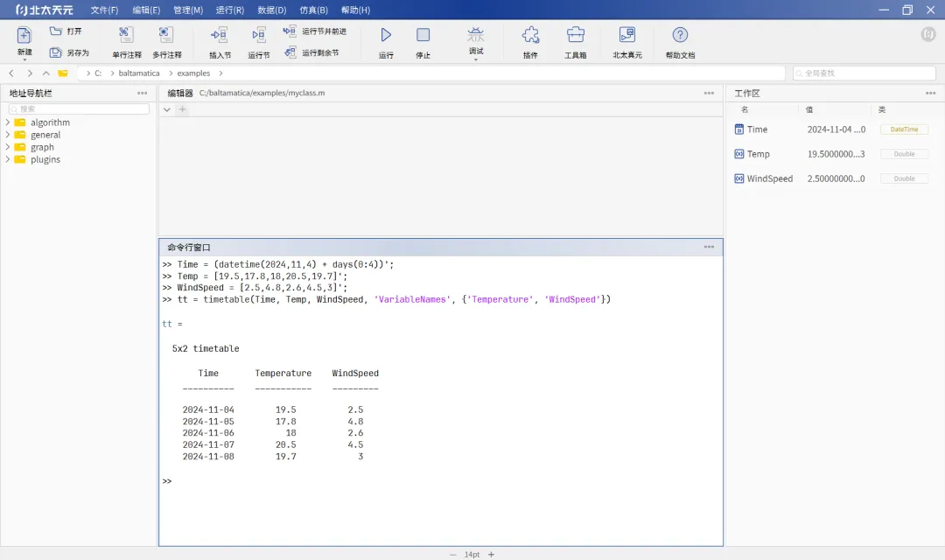Image resolution: width=945 pixels, height=560 pixels.
Task: Increase font size with plus button
Action: (491, 554)
